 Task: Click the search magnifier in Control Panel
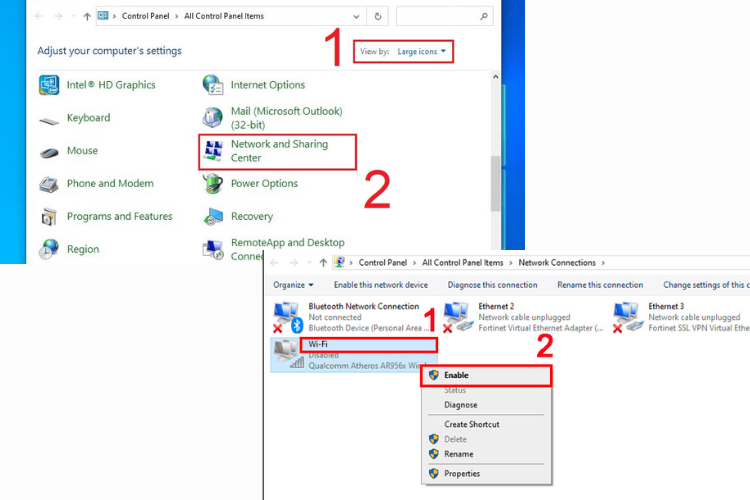(x=484, y=16)
